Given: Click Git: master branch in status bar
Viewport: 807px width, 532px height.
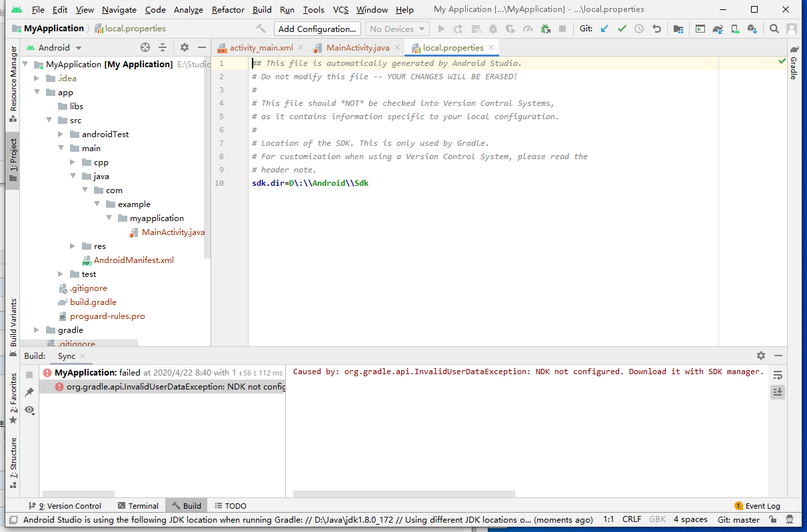Looking at the screenshot, I should coord(738,519).
